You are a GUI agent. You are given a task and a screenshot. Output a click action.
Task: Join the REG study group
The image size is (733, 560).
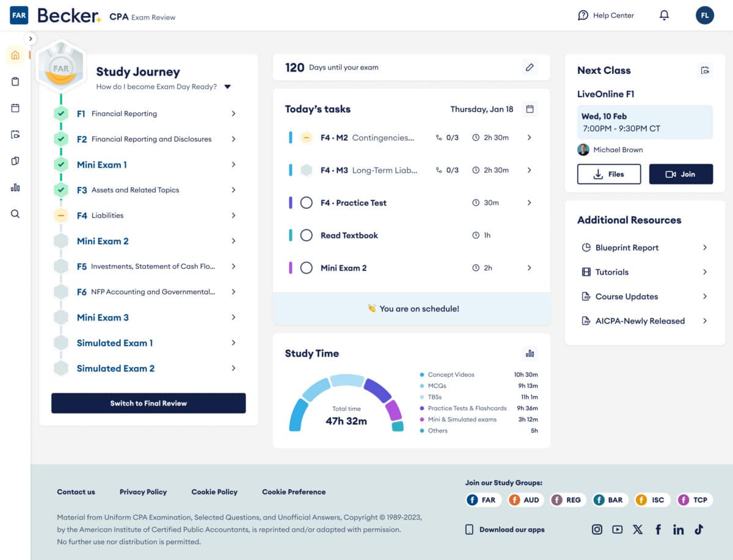567,500
